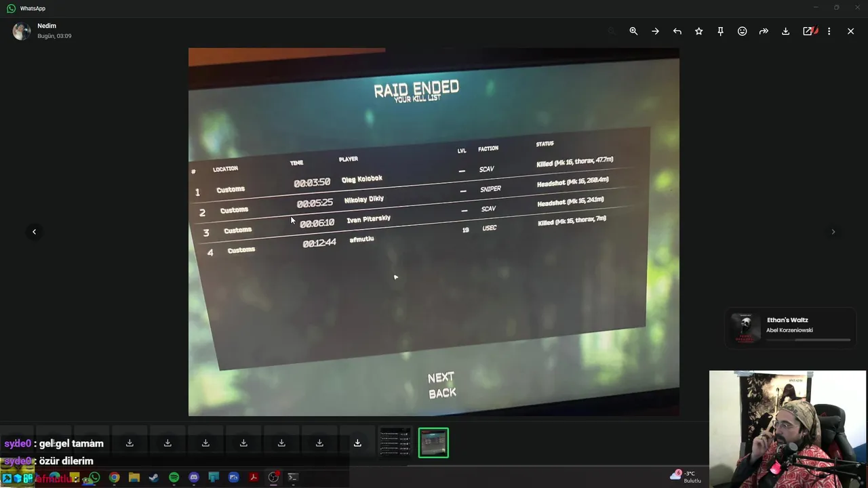Open Google Chrome from the taskbar
Image resolution: width=868 pixels, height=488 pixels.
pos(115,478)
